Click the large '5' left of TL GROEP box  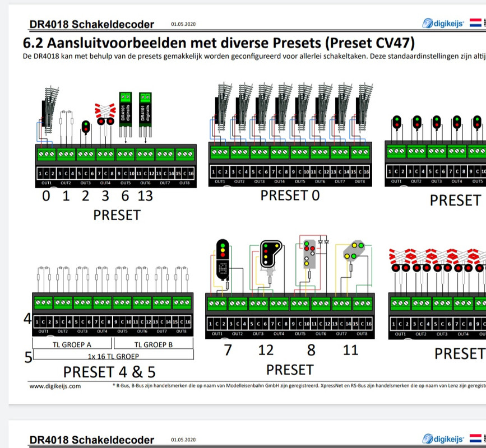point(28,357)
